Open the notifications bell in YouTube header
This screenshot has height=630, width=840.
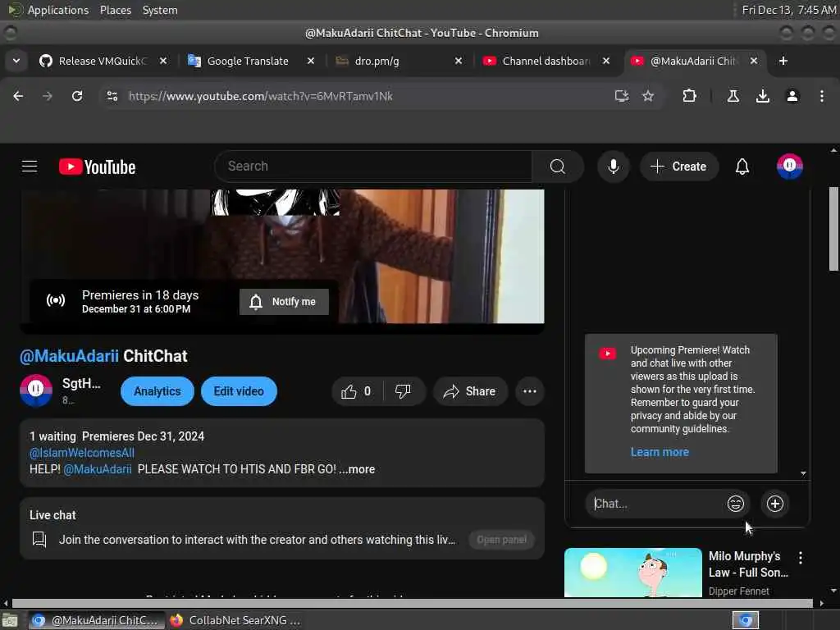click(742, 167)
